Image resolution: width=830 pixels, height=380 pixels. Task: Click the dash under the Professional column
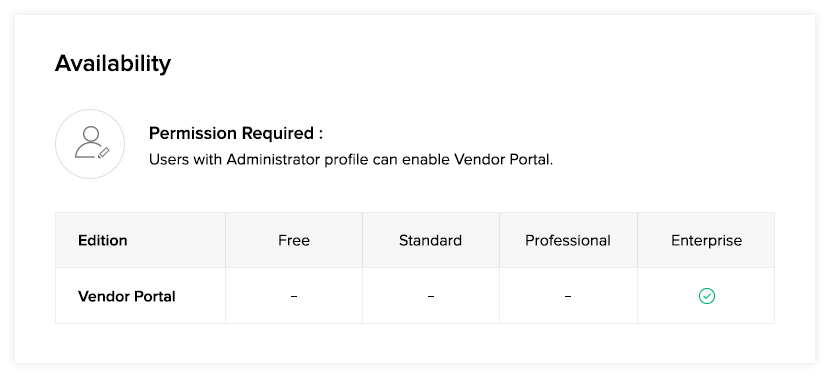[x=568, y=296]
